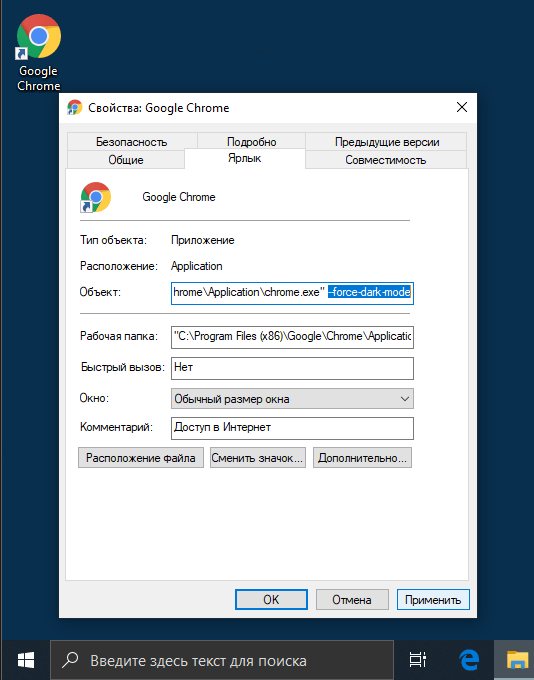
Task: Open Task View from the taskbar
Action: tap(418, 660)
